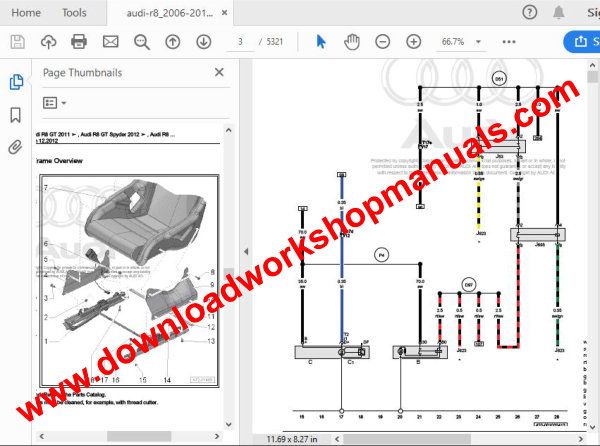Click document scroll down arrow
The image size is (600, 446).
(592, 427)
